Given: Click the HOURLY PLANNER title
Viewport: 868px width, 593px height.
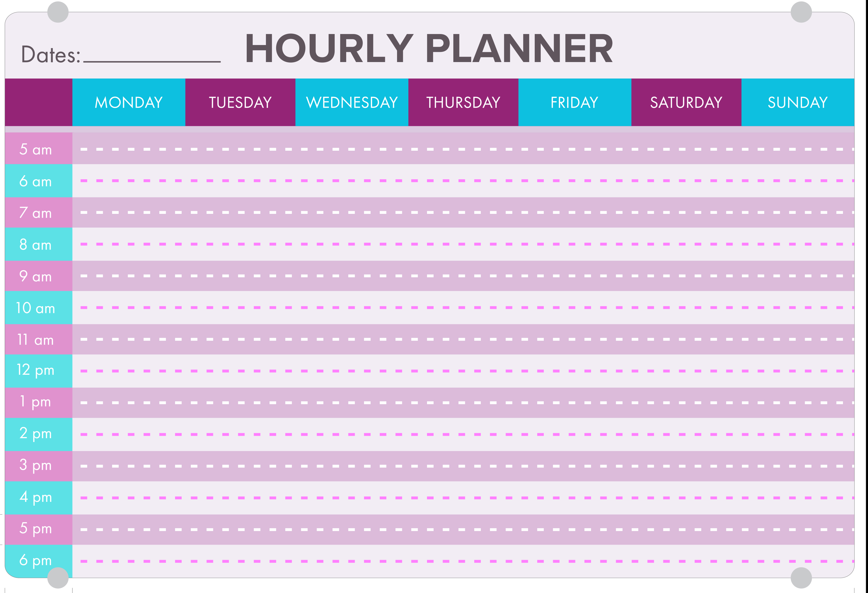Looking at the screenshot, I should 429,49.
